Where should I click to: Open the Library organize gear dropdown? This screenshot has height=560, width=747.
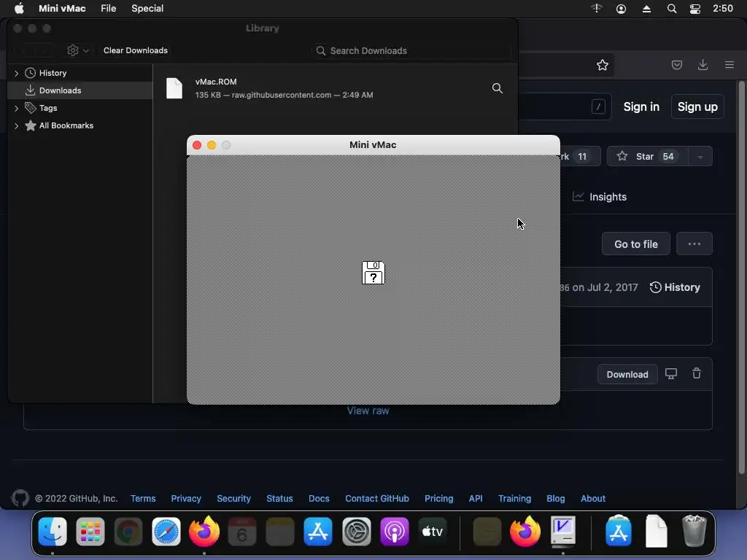click(77, 50)
